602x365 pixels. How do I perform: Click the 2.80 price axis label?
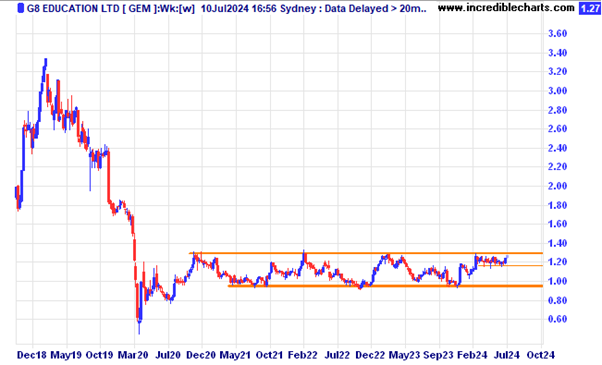(557, 110)
